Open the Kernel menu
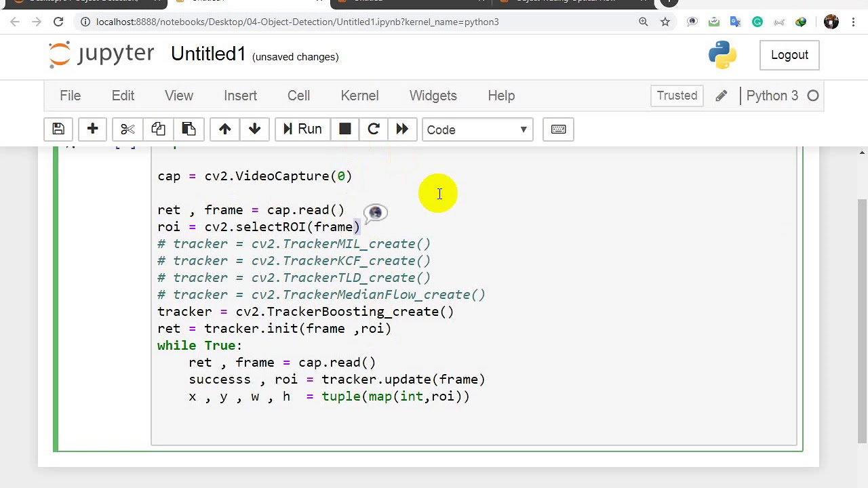 pos(359,96)
